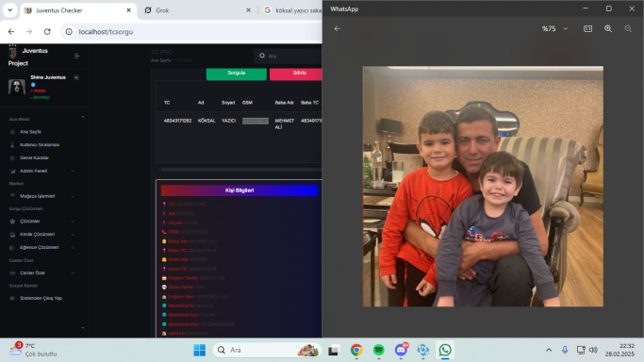Screen dimensions: 644x362
Task: Open the Chrome tab search chevron
Action: tap(9, 9)
